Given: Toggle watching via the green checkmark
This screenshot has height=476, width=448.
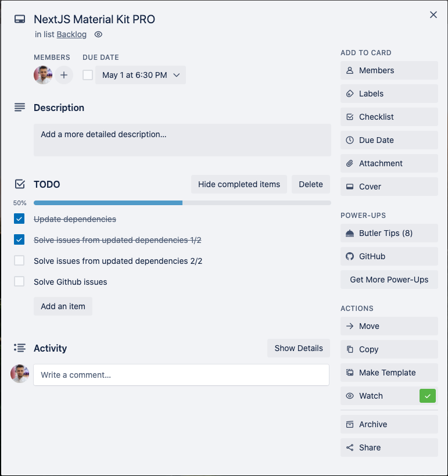Looking at the screenshot, I should [x=428, y=396].
